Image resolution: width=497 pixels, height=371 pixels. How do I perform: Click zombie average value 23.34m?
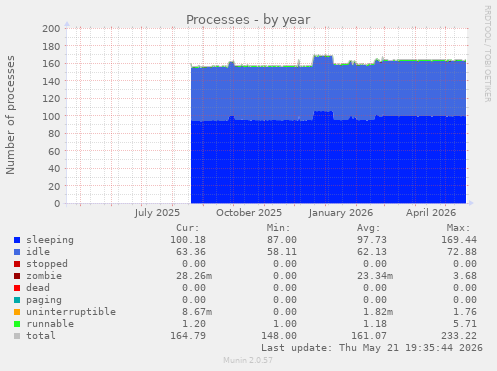point(375,276)
